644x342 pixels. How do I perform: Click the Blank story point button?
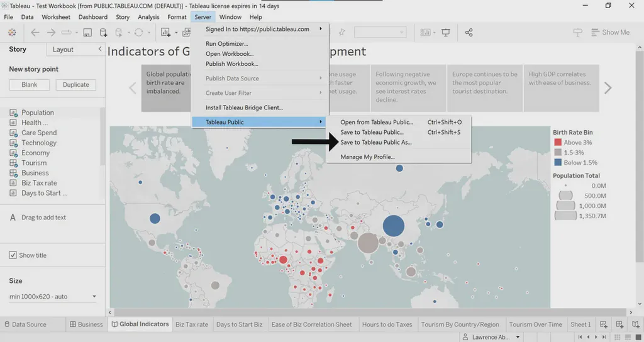point(29,85)
